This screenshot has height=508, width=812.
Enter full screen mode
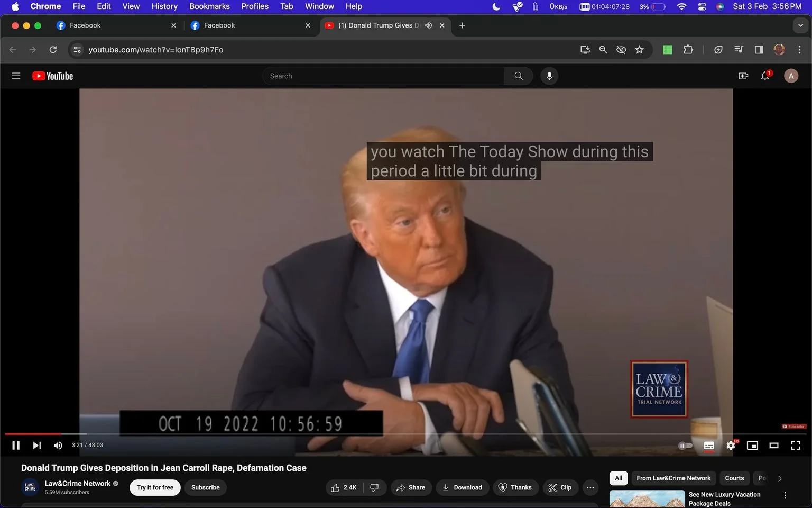point(795,446)
